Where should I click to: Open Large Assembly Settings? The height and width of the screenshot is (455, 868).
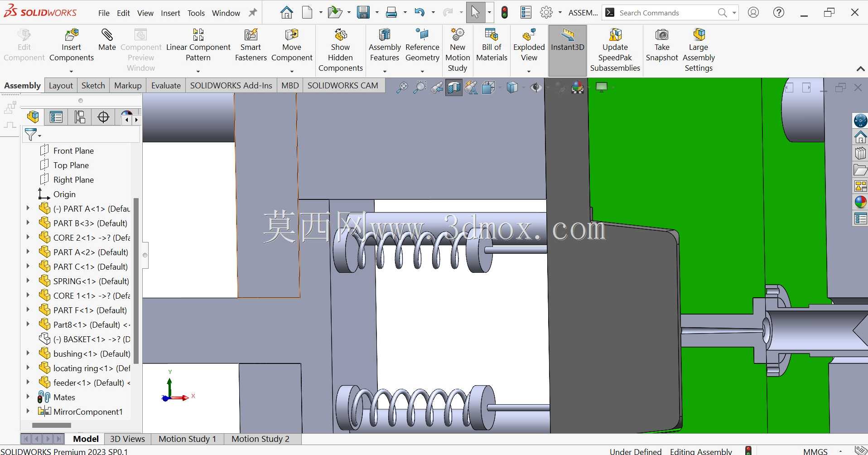tap(699, 50)
